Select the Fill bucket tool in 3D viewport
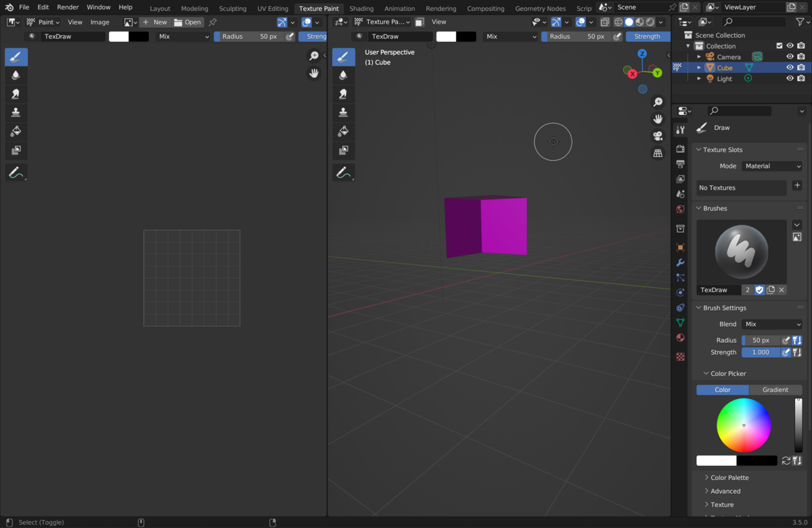 coord(344,131)
